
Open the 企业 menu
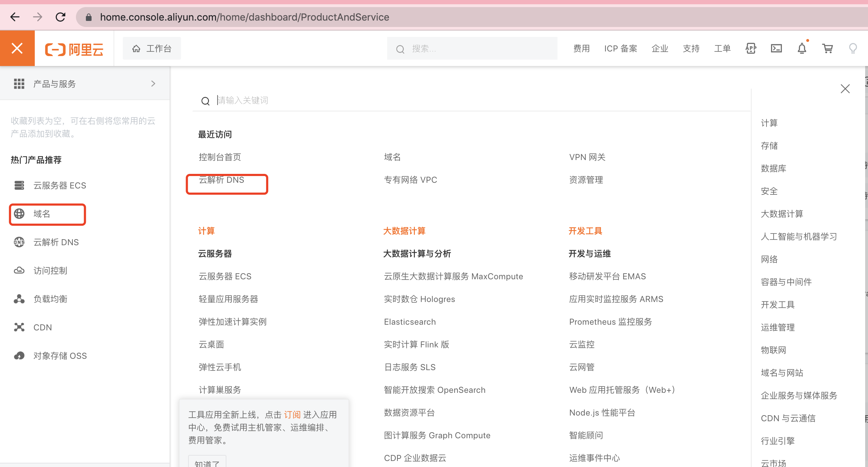pos(660,49)
